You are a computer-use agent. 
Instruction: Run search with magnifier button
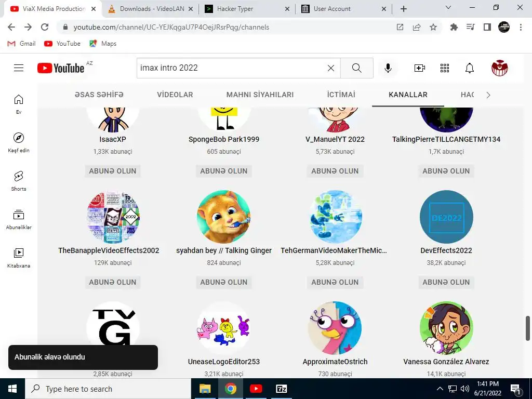(x=356, y=68)
